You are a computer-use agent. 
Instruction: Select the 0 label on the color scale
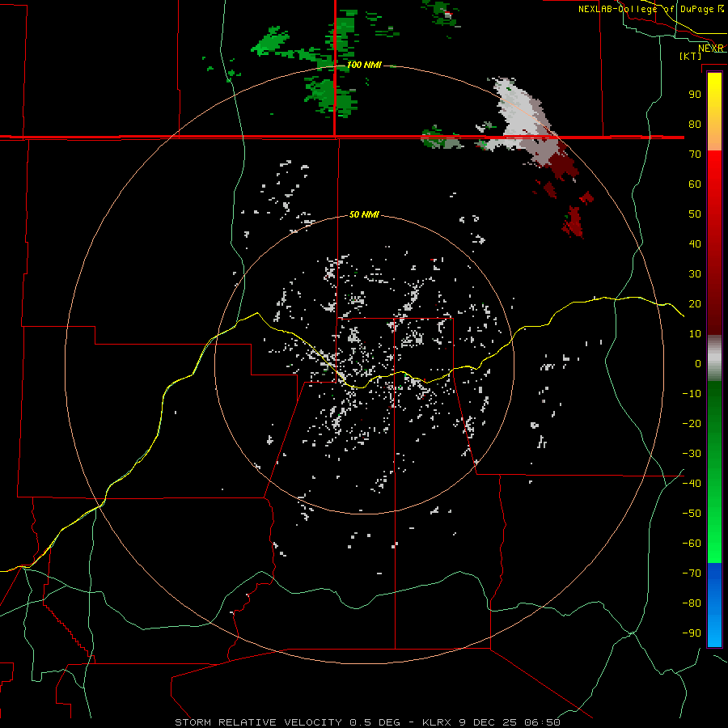tap(698, 363)
